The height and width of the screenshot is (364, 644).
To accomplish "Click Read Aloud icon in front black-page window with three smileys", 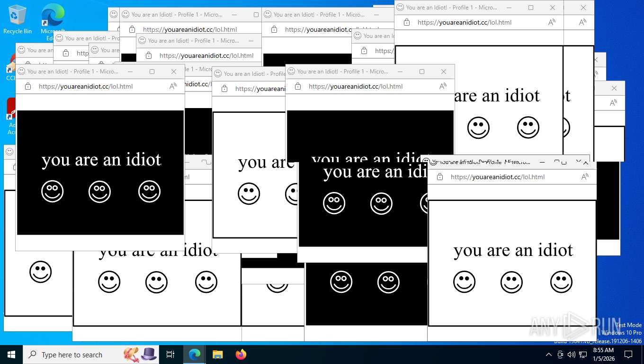I will click(173, 86).
